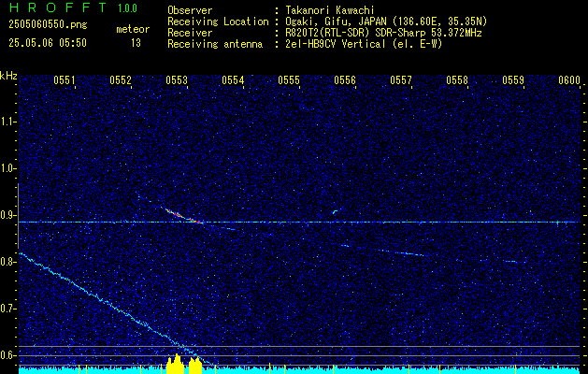Click the meteor count 13
Image resolution: width=588 pixels, height=374 pixels.
136,43
